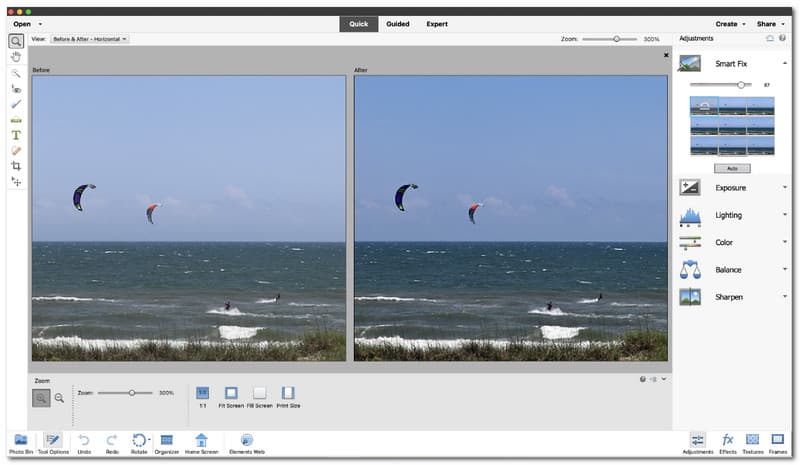Click the Print Size button
Screen dimensions: 800x465
pos(288,397)
